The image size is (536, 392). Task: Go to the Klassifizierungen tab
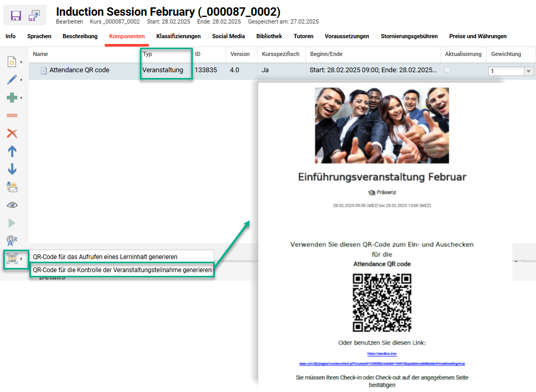(179, 36)
